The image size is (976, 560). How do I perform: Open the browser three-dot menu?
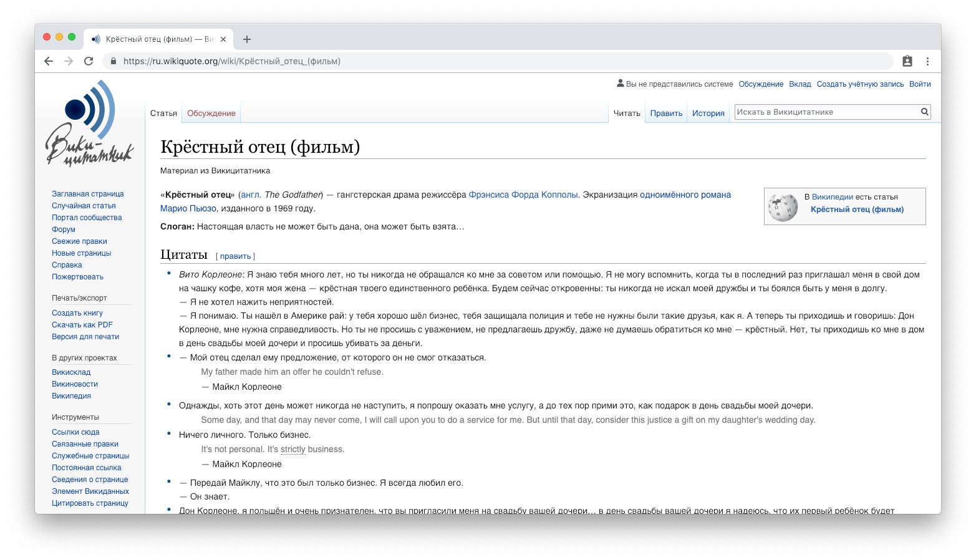point(927,61)
